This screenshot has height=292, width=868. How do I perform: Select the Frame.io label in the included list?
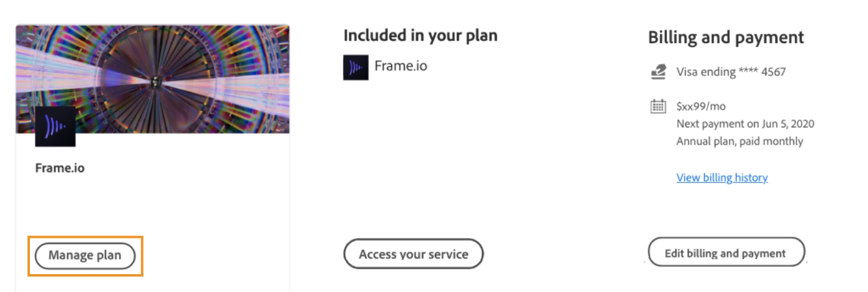401,66
